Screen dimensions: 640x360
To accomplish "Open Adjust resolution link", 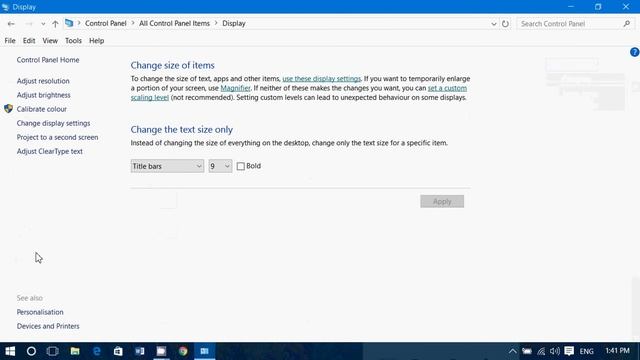I will click(43, 81).
